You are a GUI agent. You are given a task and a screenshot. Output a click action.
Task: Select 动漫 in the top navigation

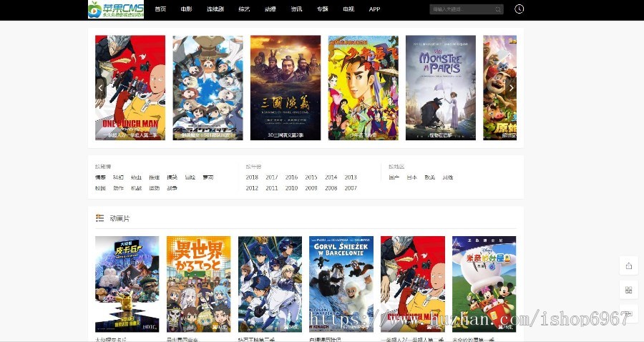pos(270,9)
